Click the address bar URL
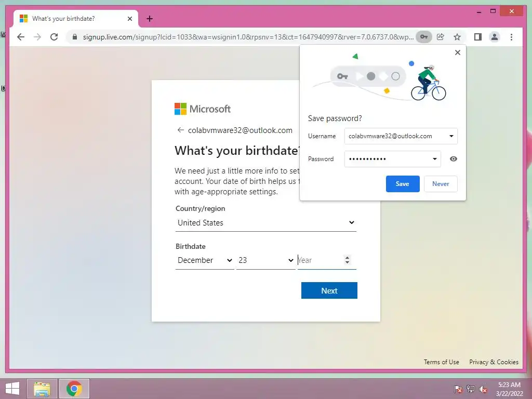Image resolution: width=532 pixels, height=399 pixels. pos(248,37)
